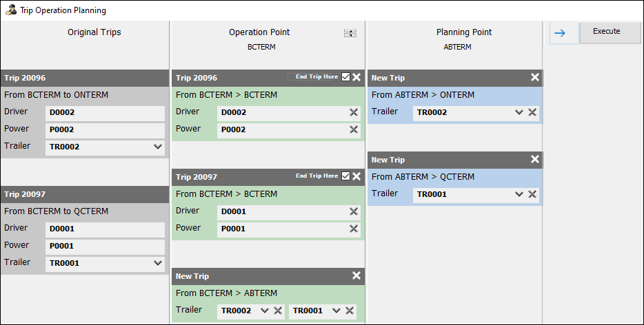
Task: Open TR0002 trailer dropdown in ABTERM > ONTERM trip
Action: point(519,112)
